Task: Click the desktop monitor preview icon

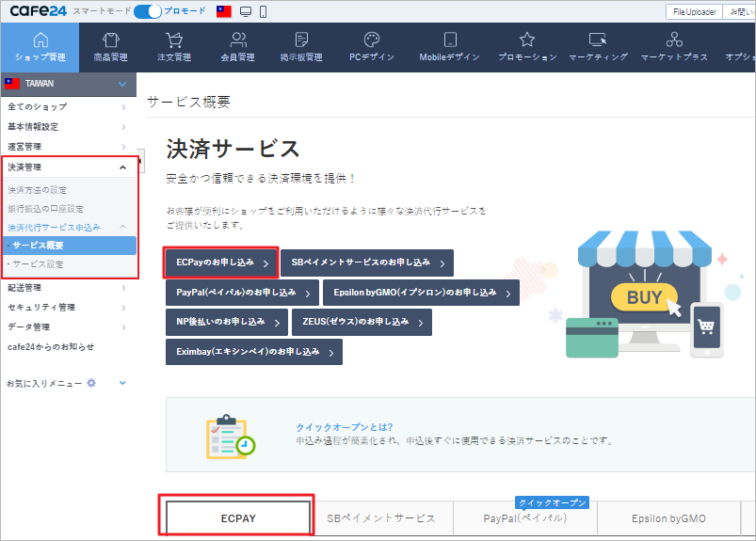Action: 246,11
